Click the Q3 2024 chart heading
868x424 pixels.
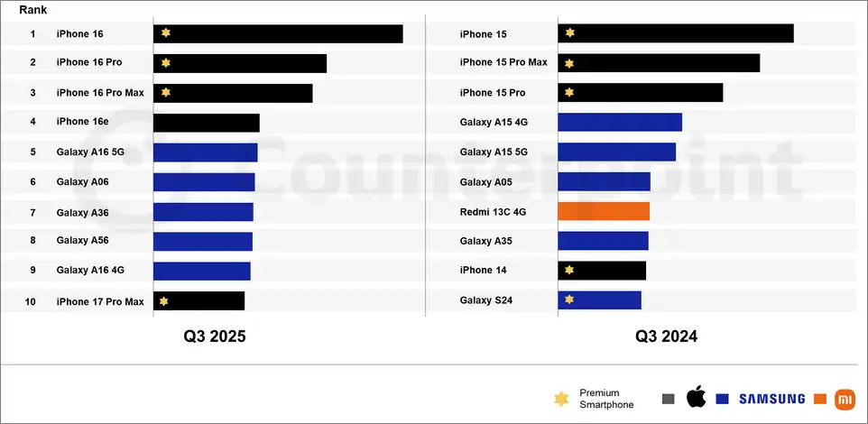point(666,336)
